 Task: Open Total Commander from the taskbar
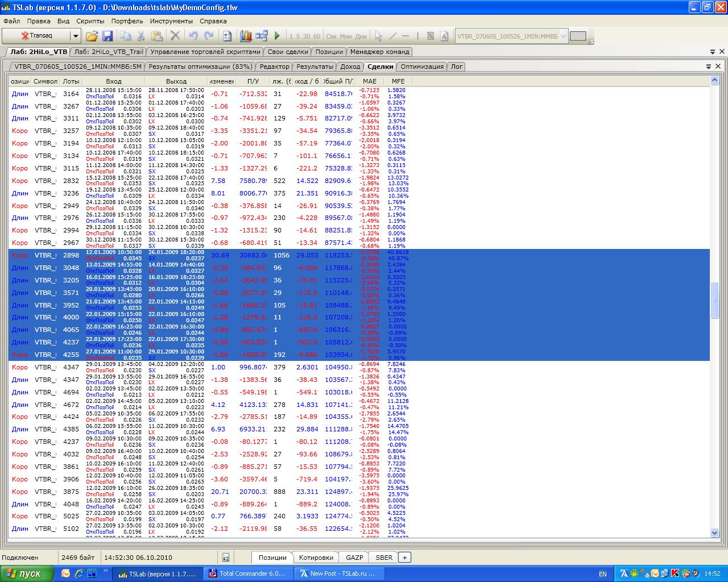(x=248, y=573)
